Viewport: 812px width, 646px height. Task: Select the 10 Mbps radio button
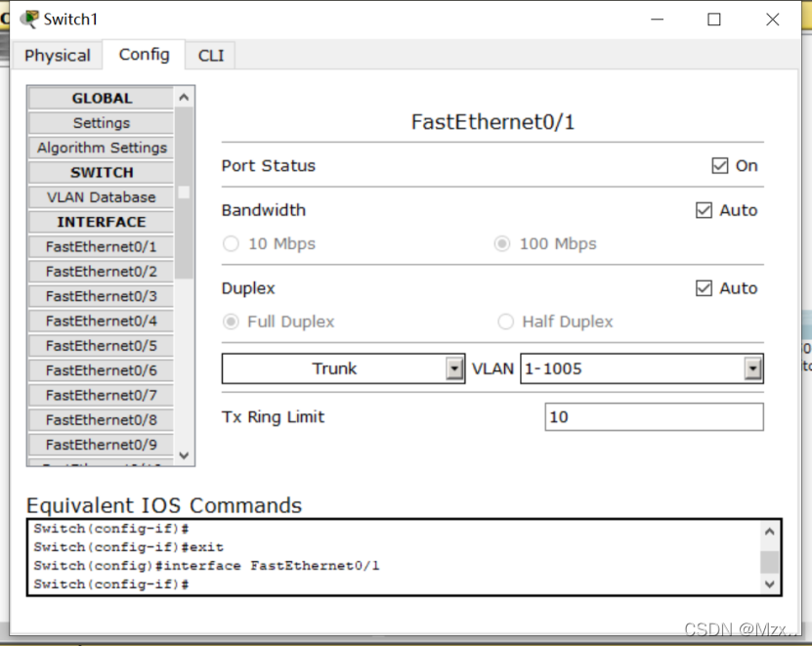(x=232, y=244)
